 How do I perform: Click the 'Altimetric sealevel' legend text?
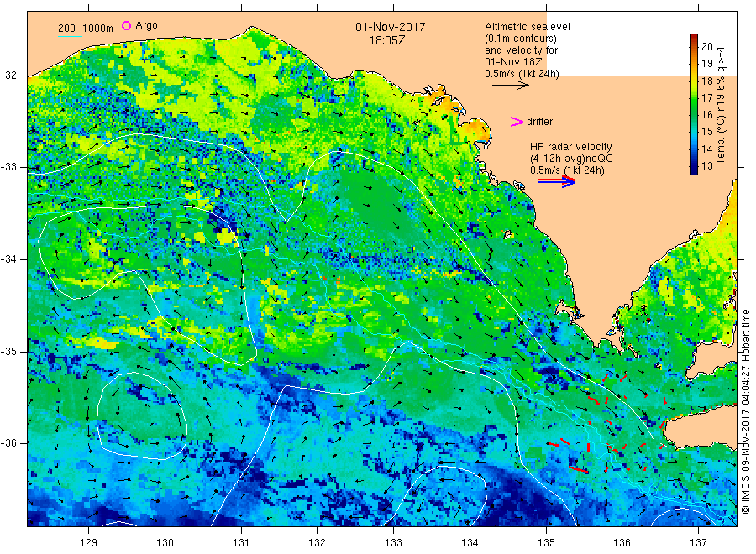(x=527, y=27)
